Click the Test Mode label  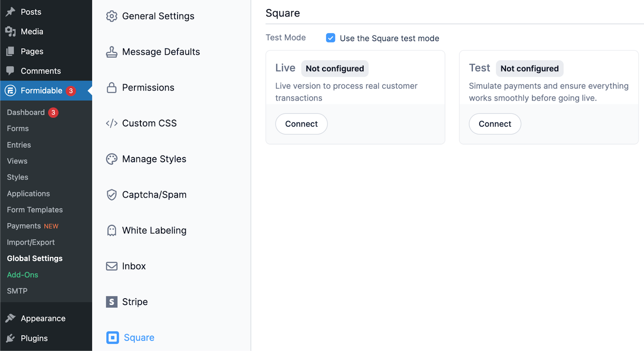tap(286, 37)
